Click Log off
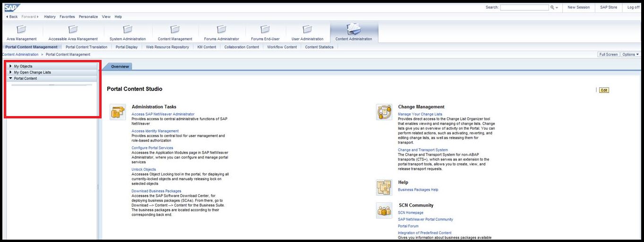644x242 pixels. point(633,7)
